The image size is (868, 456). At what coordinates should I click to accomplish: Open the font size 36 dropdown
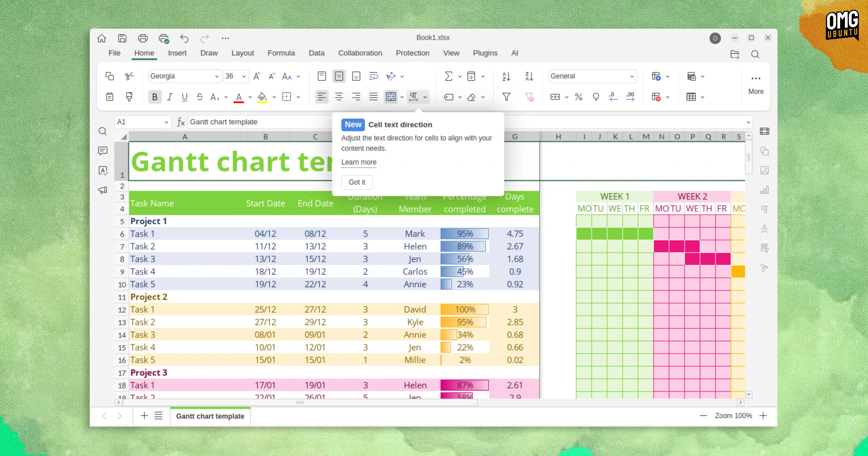pos(244,76)
